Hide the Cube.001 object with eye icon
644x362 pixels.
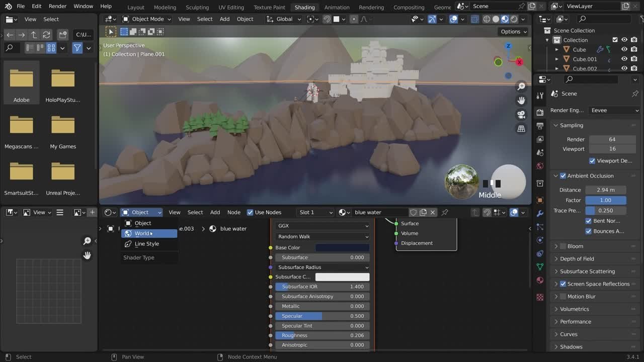(x=624, y=59)
